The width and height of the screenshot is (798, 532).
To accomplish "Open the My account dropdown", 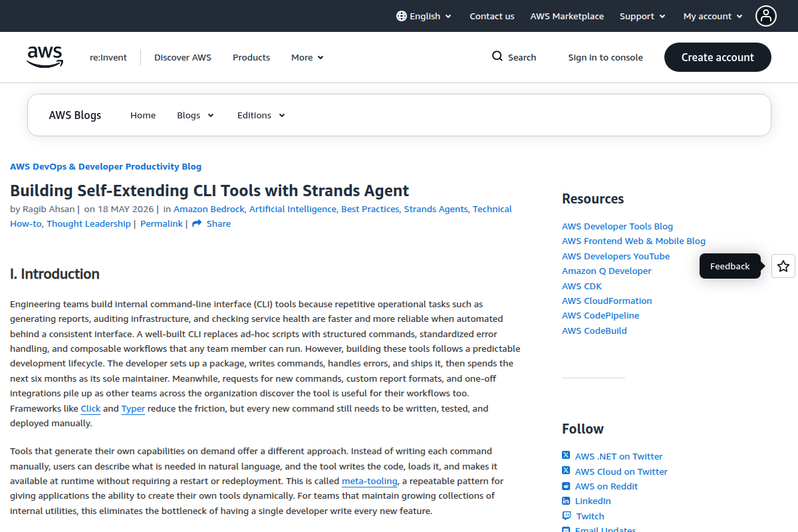I will point(713,16).
